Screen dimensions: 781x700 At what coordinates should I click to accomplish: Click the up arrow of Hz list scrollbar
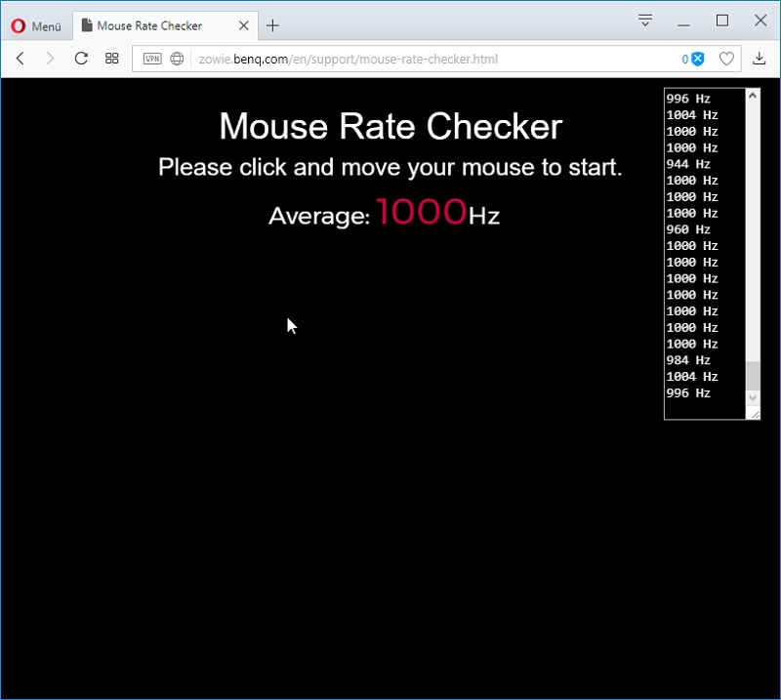coord(753,95)
